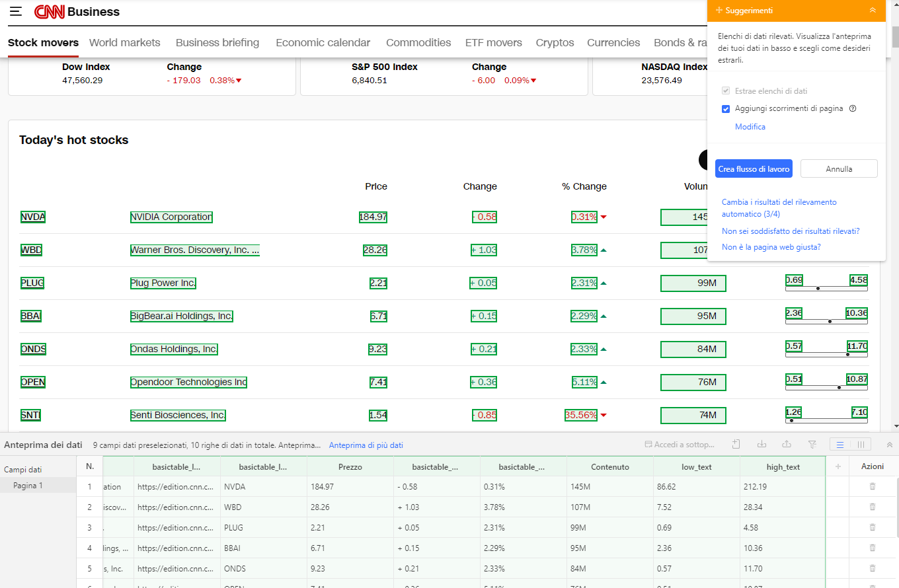
Task: Disable Aggiungi scorrimenti di pagina
Action: (725, 108)
